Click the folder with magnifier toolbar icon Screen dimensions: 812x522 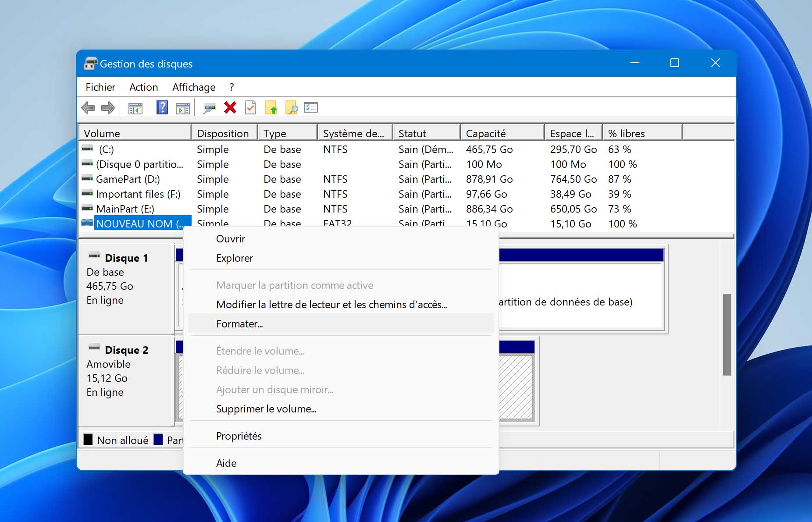292,108
